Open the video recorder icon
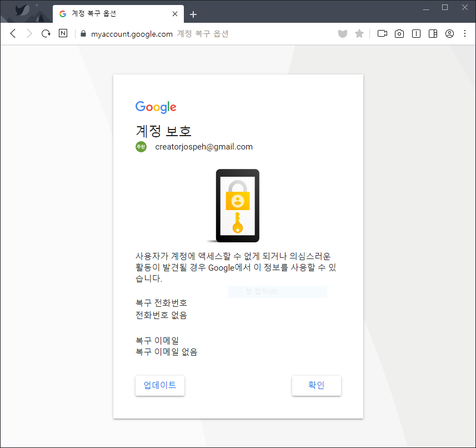Viewport: 476px width, 448px height. pyautogui.click(x=382, y=33)
